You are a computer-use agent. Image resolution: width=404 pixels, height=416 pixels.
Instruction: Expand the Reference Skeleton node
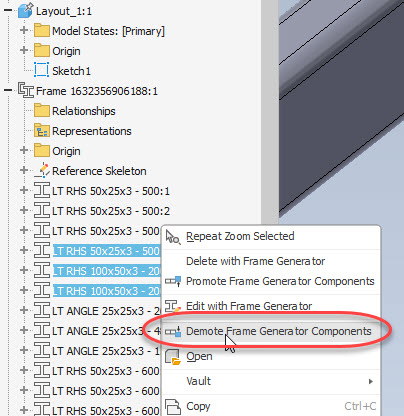tap(24, 170)
